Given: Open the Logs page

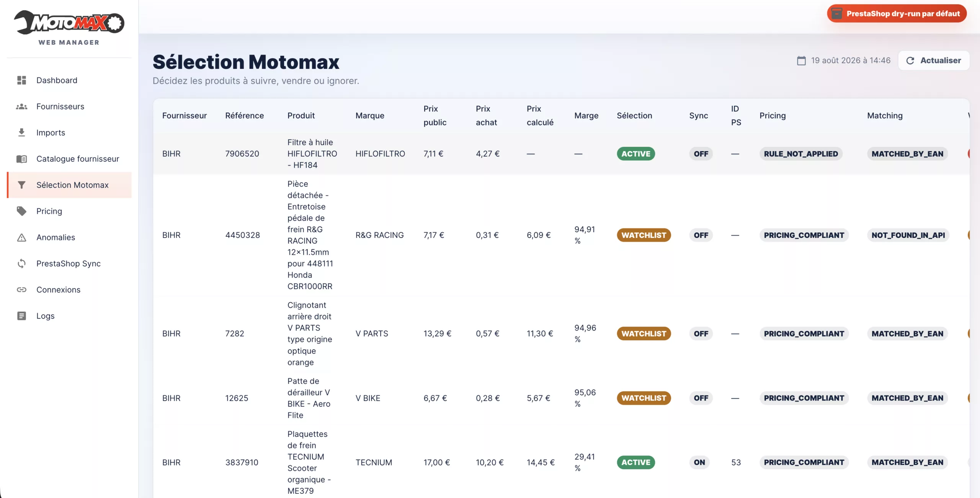Looking at the screenshot, I should coord(69,316).
